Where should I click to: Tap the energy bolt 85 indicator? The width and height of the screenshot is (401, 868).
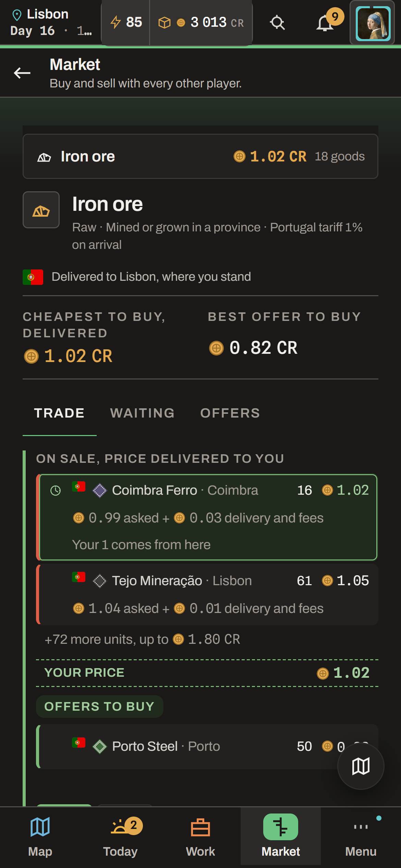pos(126,23)
